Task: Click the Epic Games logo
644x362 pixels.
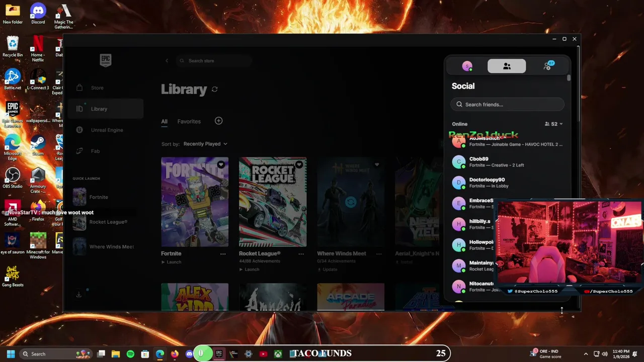Action: (x=105, y=60)
